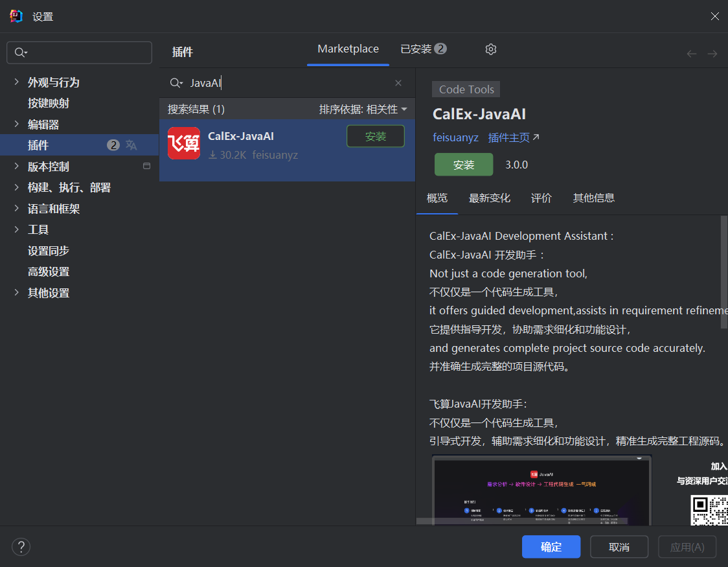Expand the 外观与行为 settings group
This screenshot has width=728, height=567.
17,82
